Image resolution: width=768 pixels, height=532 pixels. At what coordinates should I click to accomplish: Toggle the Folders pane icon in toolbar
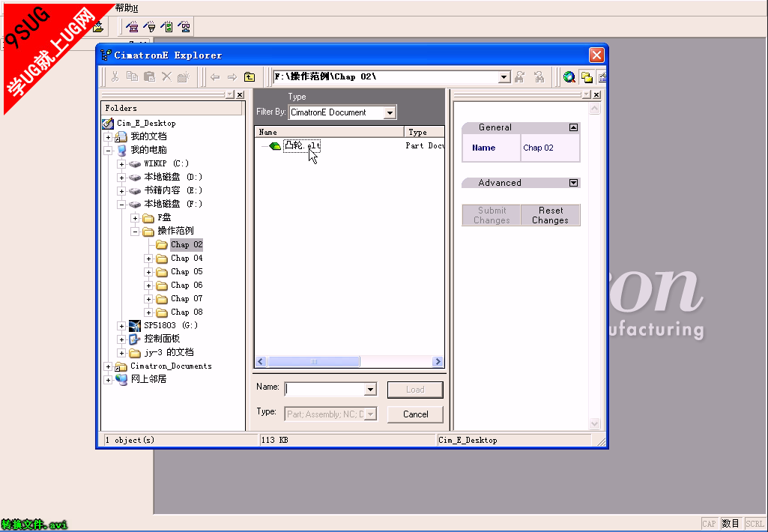pyautogui.click(x=587, y=77)
